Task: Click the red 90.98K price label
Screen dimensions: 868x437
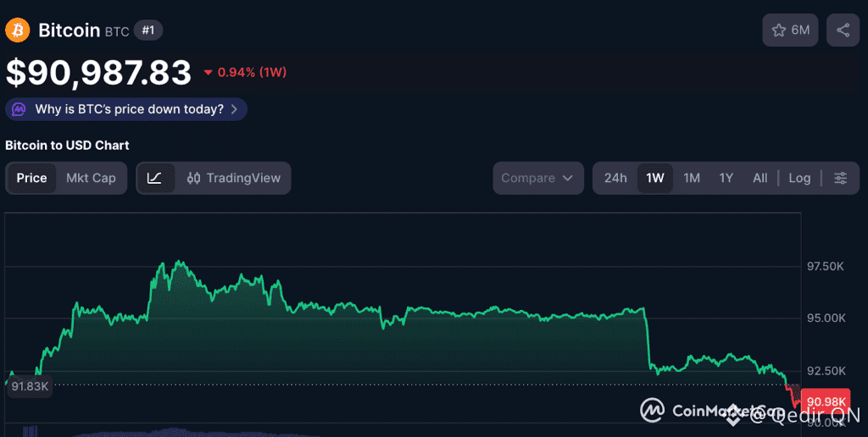Action: [x=825, y=401]
